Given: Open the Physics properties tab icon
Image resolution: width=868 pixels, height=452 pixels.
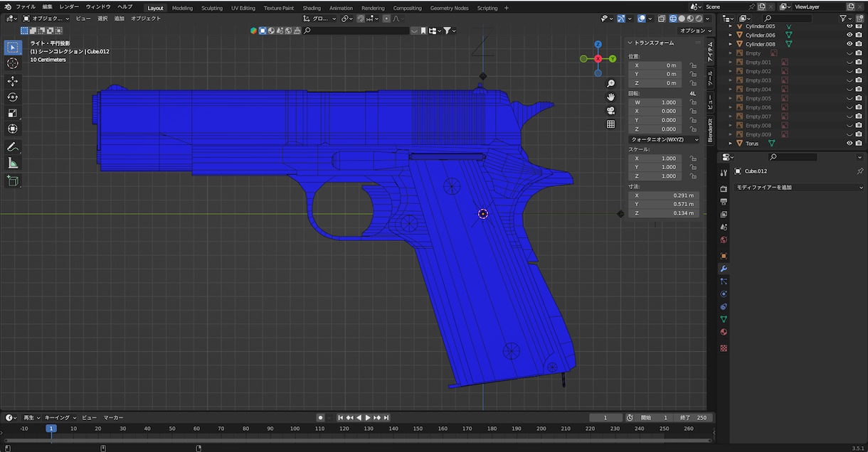Looking at the screenshot, I should click(x=724, y=294).
